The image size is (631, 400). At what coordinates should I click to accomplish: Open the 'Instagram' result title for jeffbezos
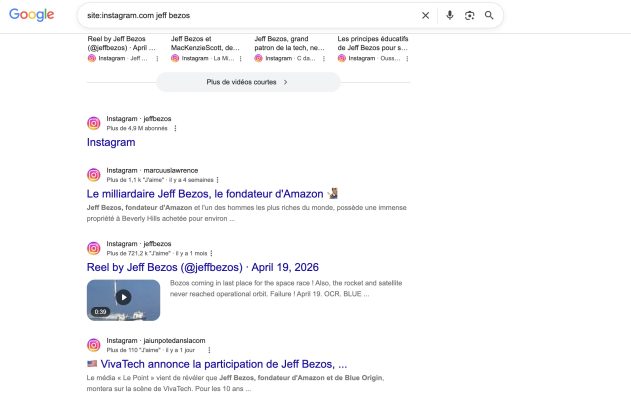coord(111,142)
